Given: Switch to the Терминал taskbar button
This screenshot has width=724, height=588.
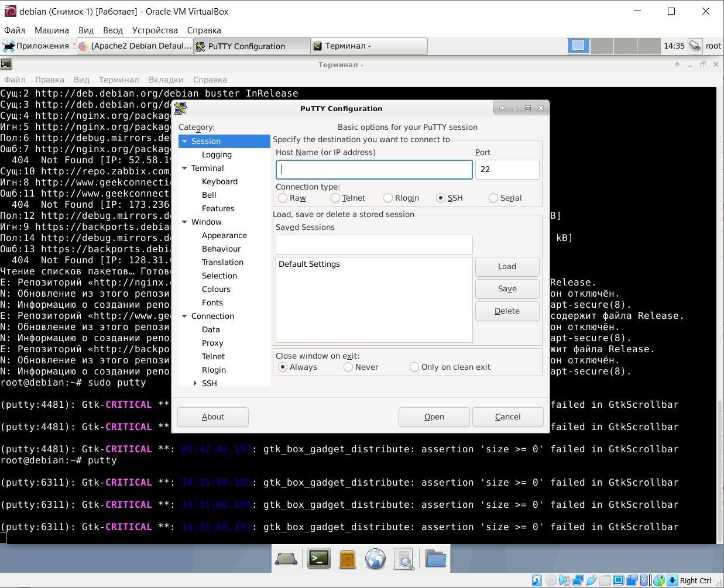Looking at the screenshot, I should pyautogui.click(x=369, y=46).
